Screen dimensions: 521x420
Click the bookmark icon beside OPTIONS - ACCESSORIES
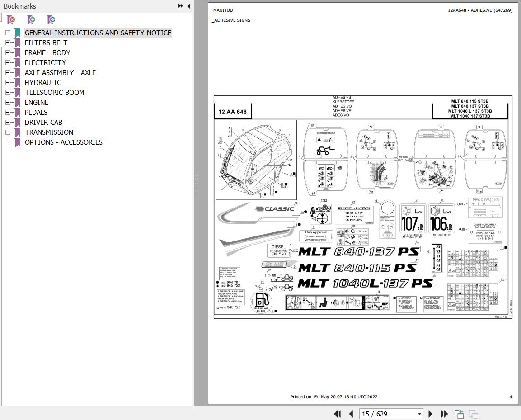pyautogui.click(x=18, y=142)
